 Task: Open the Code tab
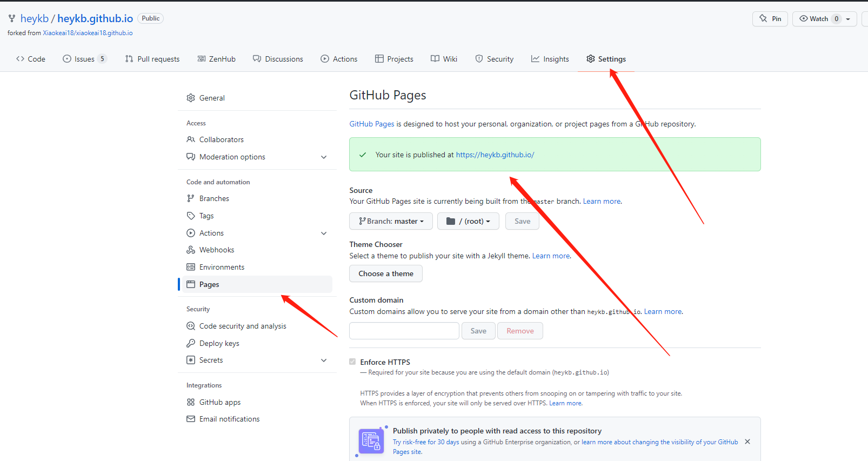(x=31, y=59)
